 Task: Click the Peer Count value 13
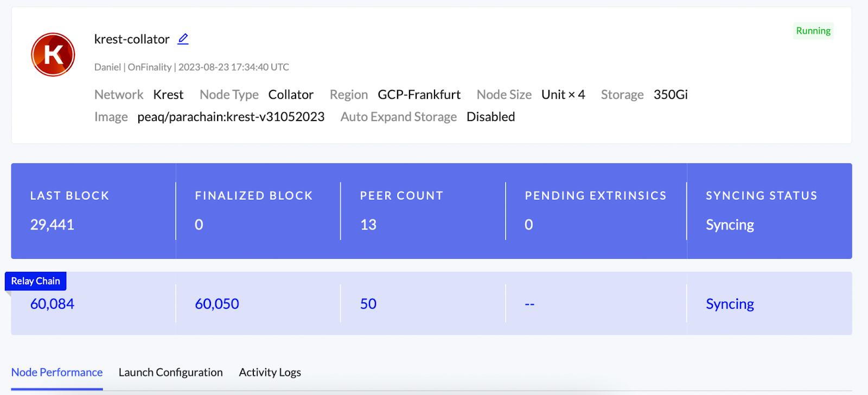[368, 225]
